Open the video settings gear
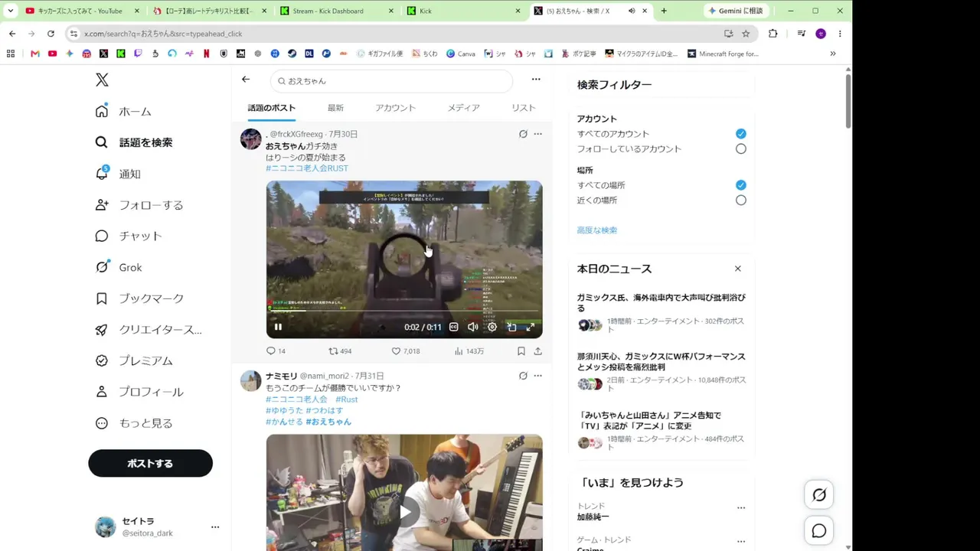 pos(492,327)
